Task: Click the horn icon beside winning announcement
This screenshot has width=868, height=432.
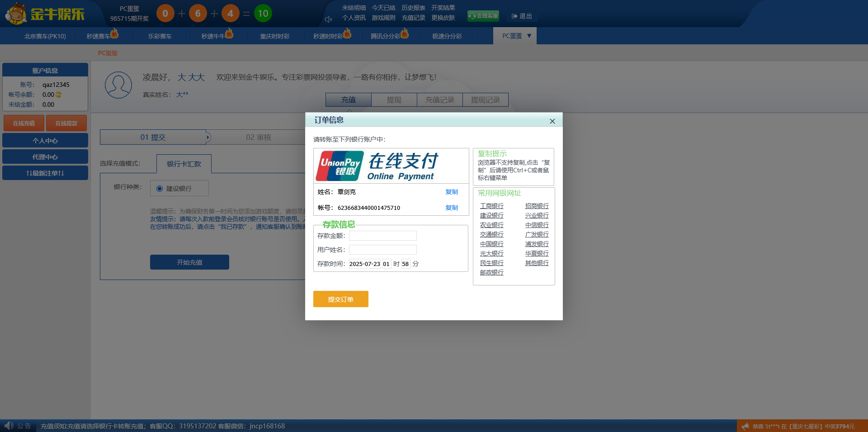Action: 745,426
